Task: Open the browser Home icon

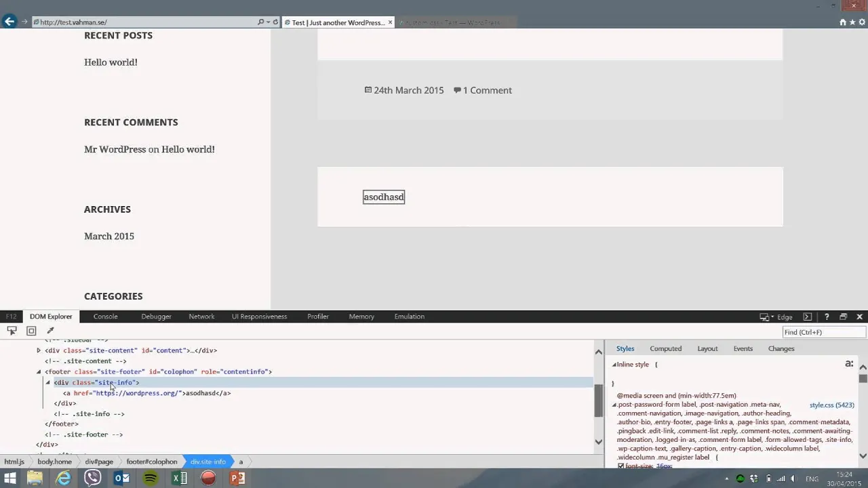Action: (x=843, y=22)
